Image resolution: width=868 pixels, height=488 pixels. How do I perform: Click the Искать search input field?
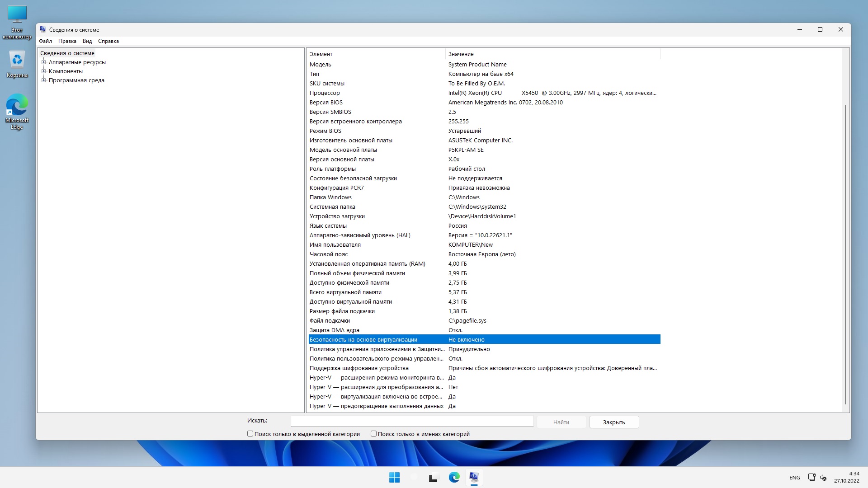(x=412, y=421)
